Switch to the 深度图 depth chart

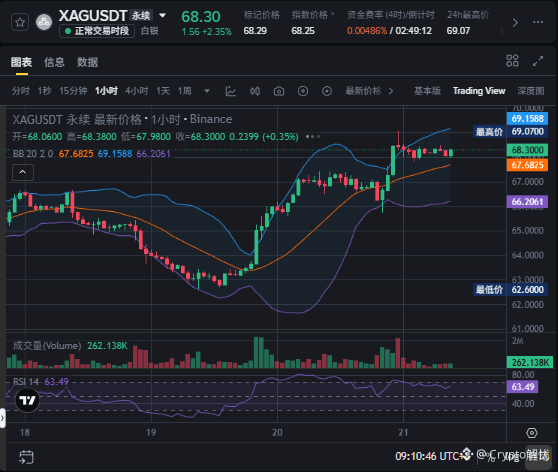pyautogui.click(x=531, y=91)
